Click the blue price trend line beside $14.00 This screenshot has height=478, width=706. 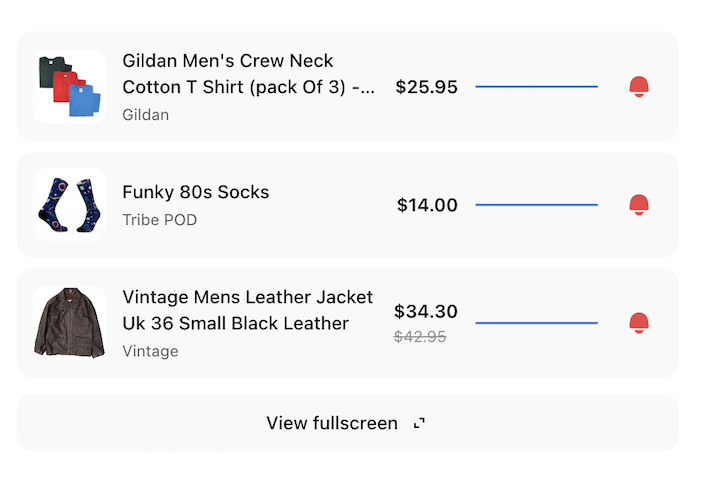536,205
